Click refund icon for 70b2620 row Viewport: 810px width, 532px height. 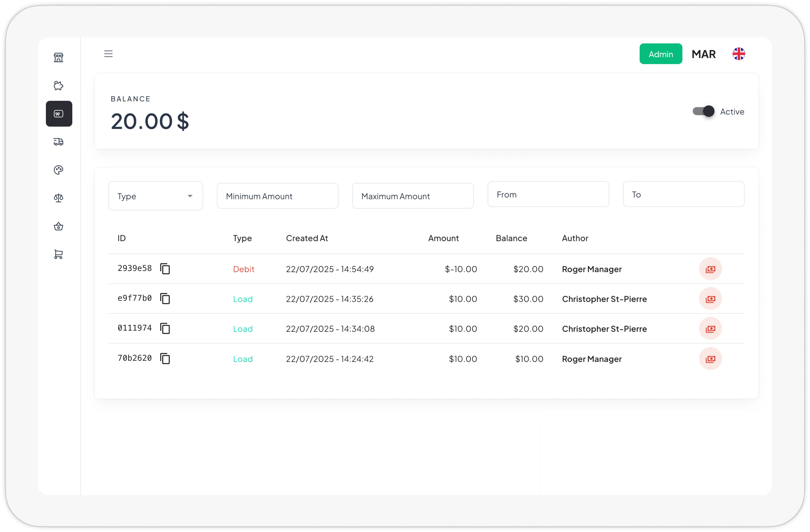click(x=710, y=359)
